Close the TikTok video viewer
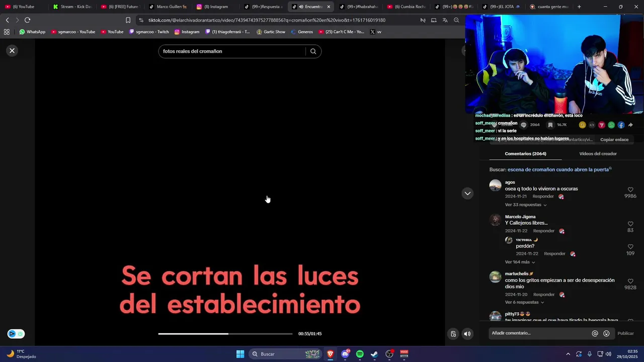 pos(12,51)
